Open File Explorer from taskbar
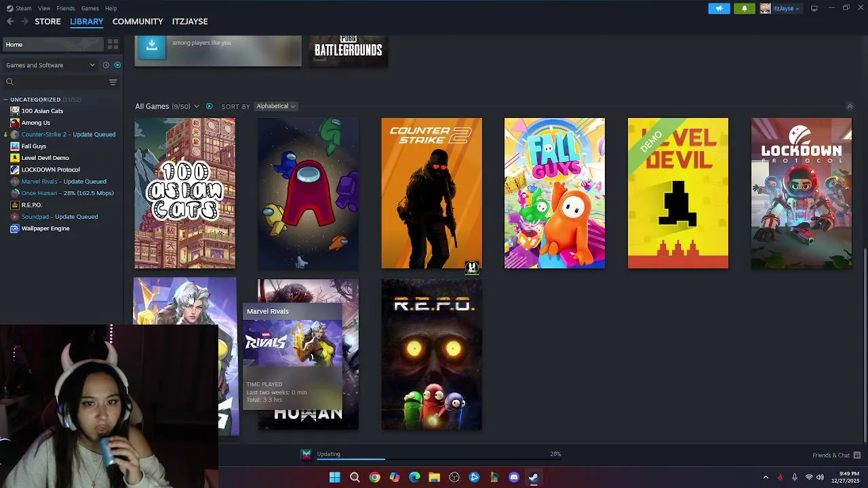Screen dimensions: 868x488 click(434, 477)
